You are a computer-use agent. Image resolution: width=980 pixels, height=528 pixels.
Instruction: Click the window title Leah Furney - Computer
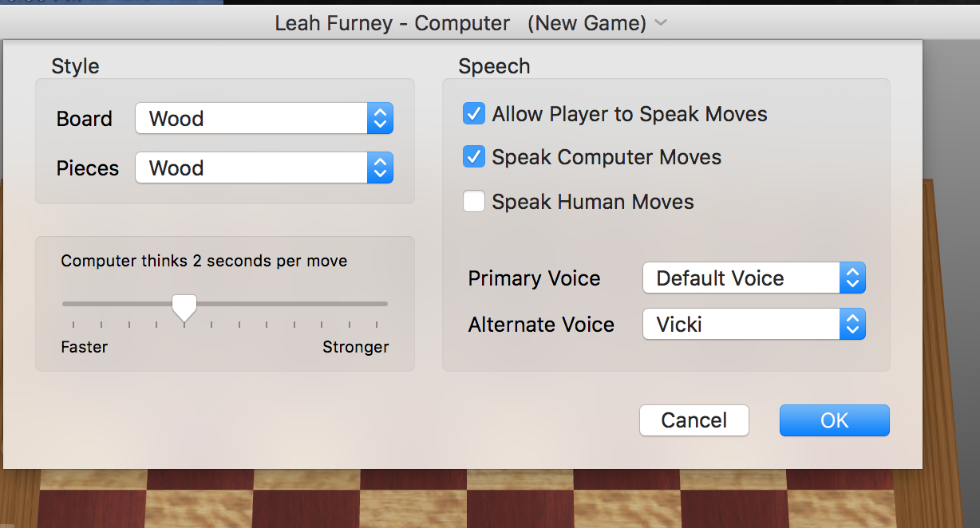pos(392,23)
